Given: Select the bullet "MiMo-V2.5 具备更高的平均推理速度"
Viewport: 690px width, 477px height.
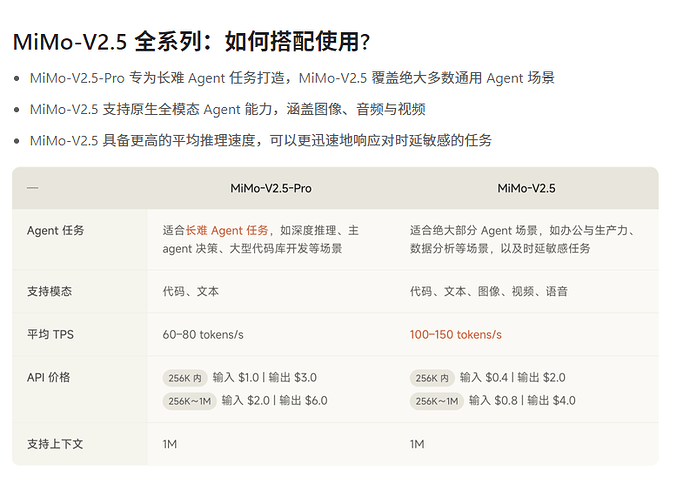Looking at the screenshot, I should click(261, 140).
